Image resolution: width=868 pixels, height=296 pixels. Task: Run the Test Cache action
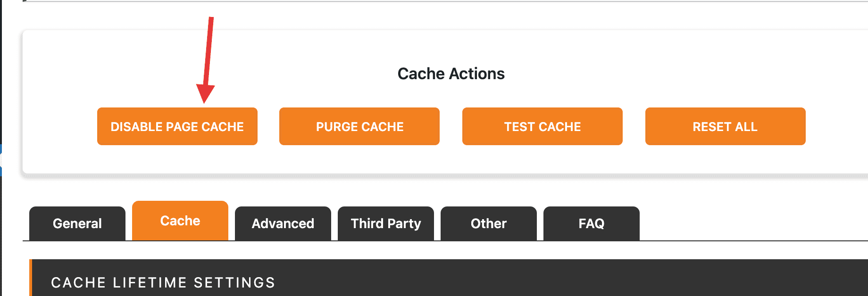pyautogui.click(x=542, y=126)
